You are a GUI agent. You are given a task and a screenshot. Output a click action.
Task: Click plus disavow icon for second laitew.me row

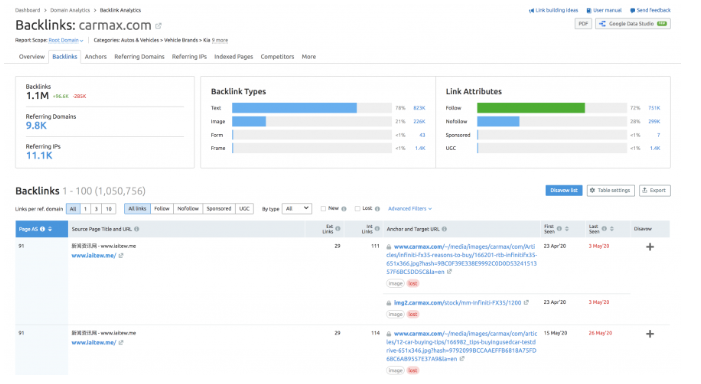(x=650, y=334)
